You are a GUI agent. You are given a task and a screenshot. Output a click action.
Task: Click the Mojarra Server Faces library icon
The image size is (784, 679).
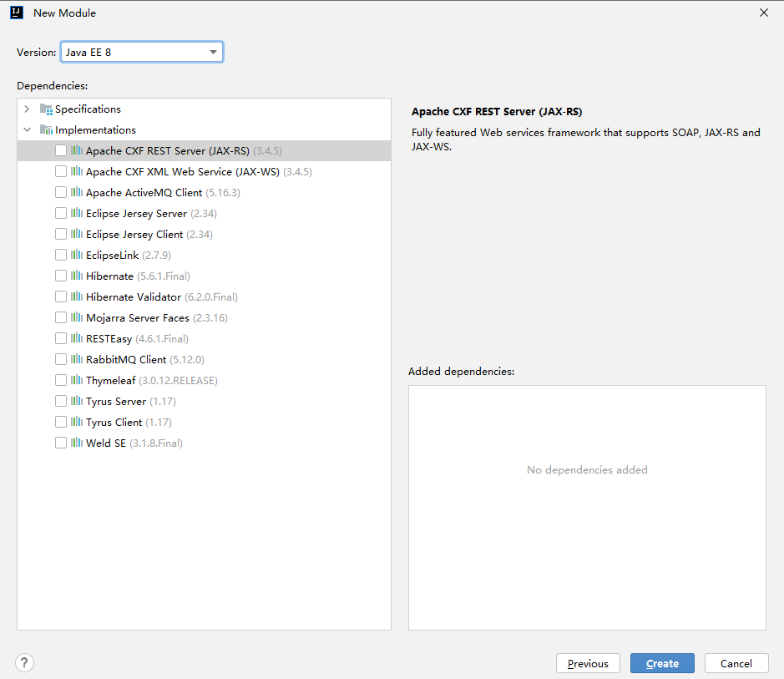[x=77, y=317]
